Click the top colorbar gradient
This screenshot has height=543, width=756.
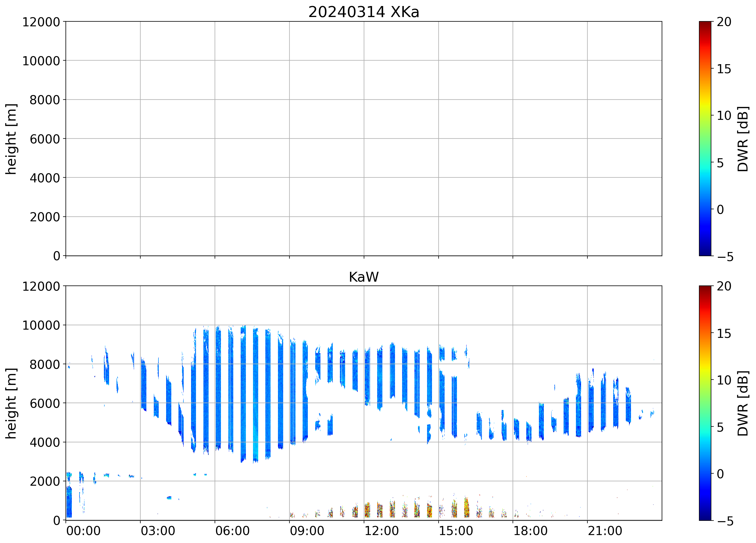pyautogui.click(x=705, y=138)
